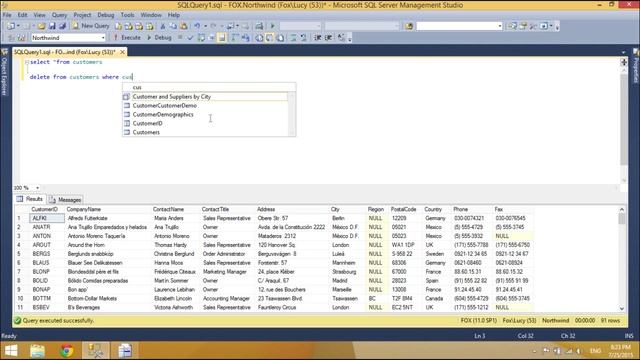
Task: Click Display Estimated Execution Plan icon
Action: (x=201, y=38)
